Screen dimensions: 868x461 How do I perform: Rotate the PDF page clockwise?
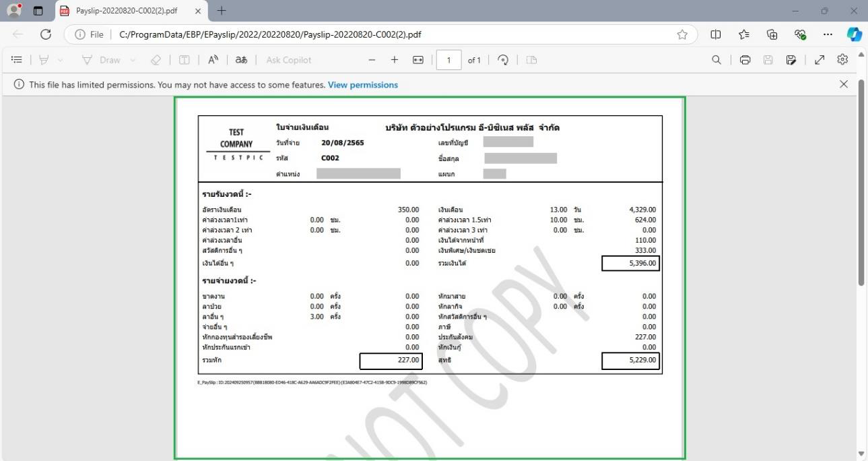coord(502,60)
